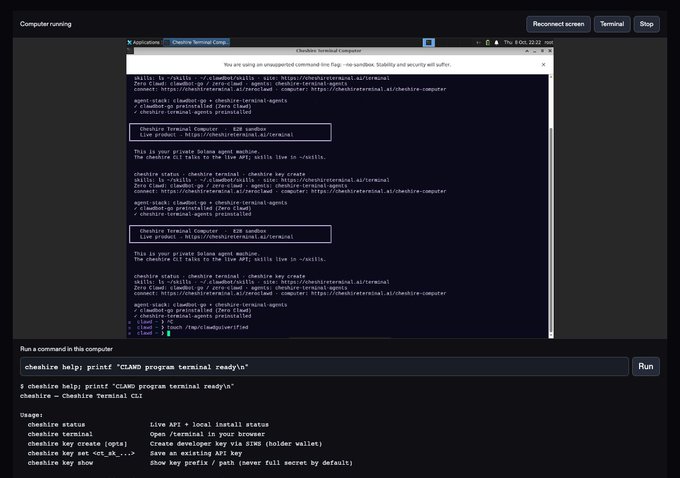Screen dimensions: 680x478
Task: Open the notification bell tray icon
Action: [x=497, y=43]
